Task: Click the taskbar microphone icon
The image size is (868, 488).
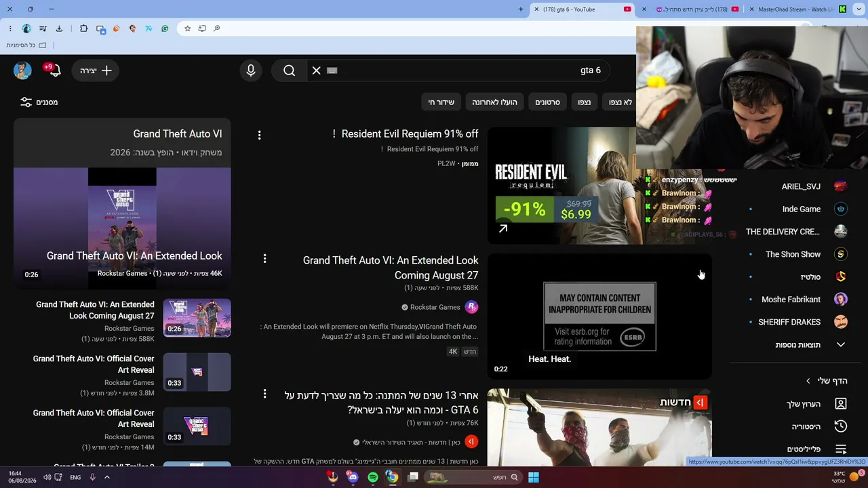Action: click(x=93, y=477)
